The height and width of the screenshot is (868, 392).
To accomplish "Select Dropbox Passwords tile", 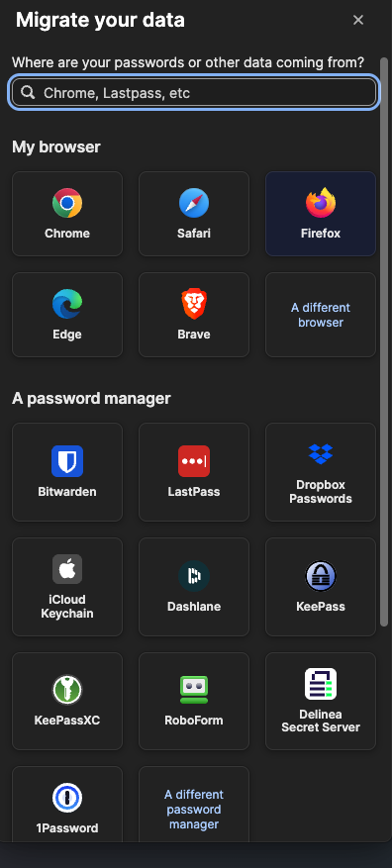I will point(321,472).
